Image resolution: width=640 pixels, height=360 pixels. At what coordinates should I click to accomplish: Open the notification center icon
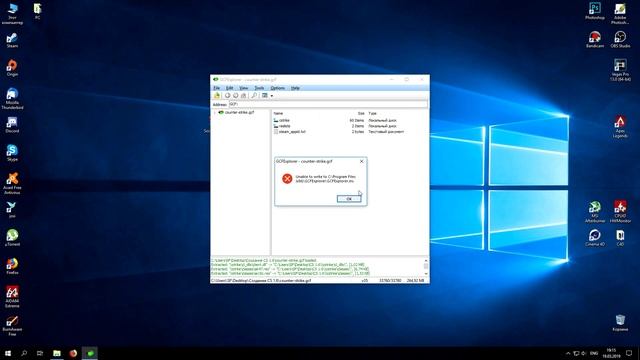pos(629,353)
